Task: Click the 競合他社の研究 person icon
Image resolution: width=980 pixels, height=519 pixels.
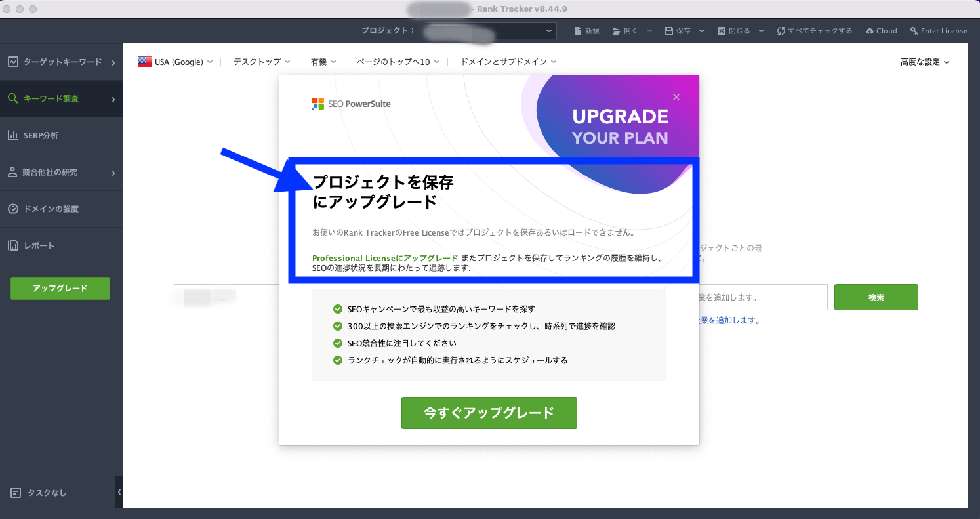Action: 12,173
